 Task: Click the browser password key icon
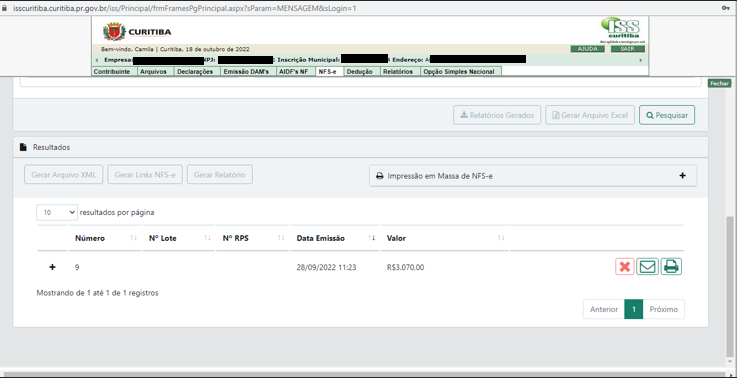click(726, 8)
